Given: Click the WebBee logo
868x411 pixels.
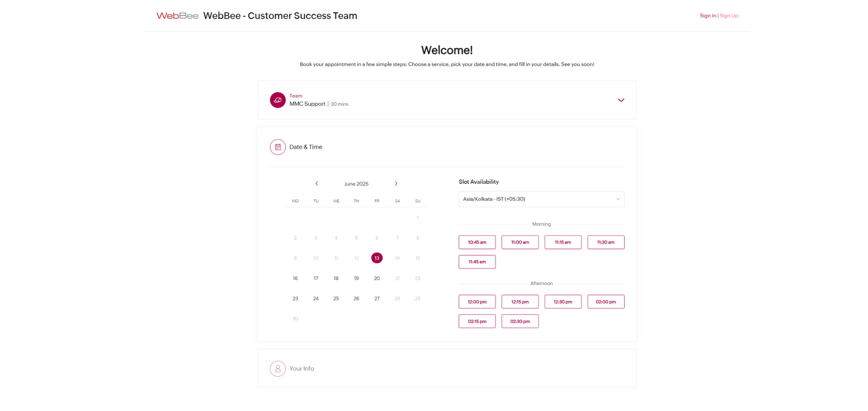Looking at the screenshot, I should 177,16.
